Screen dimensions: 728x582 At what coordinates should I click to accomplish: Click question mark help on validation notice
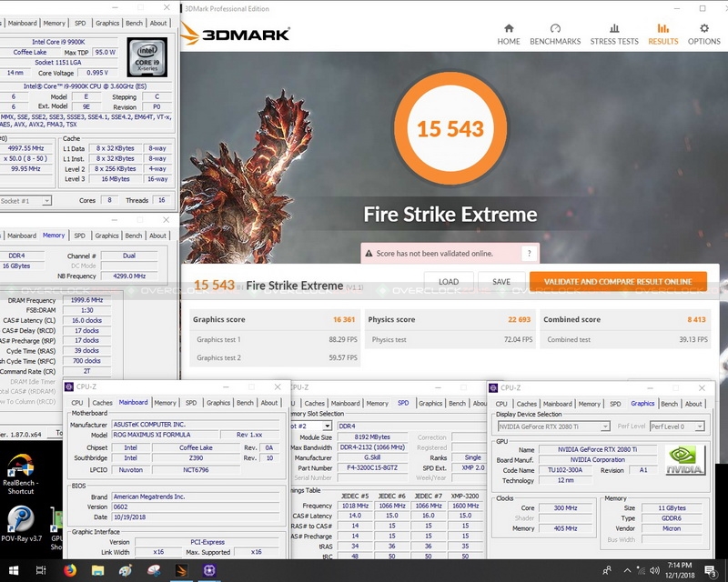[x=529, y=254]
